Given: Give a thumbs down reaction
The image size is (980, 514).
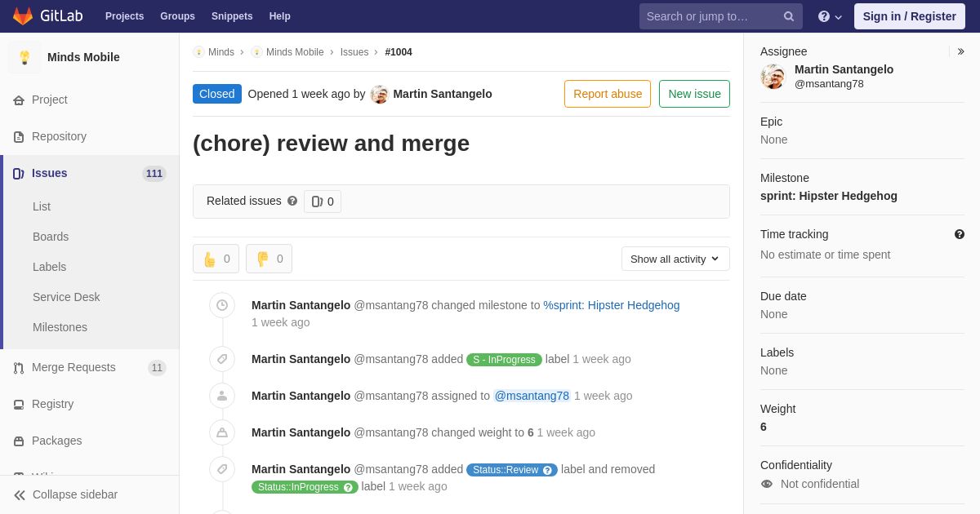Looking at the screenshot, I should pyautogui.click(x=269, y=259).
